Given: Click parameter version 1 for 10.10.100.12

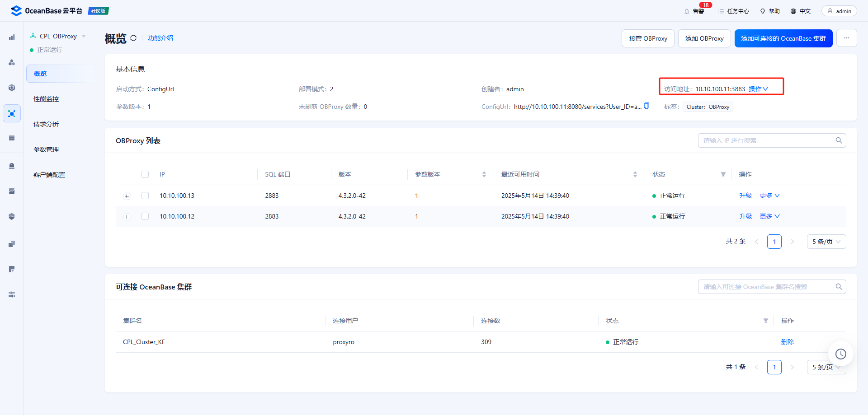Looking at the screenshot, I should click(x=416, y=216).
